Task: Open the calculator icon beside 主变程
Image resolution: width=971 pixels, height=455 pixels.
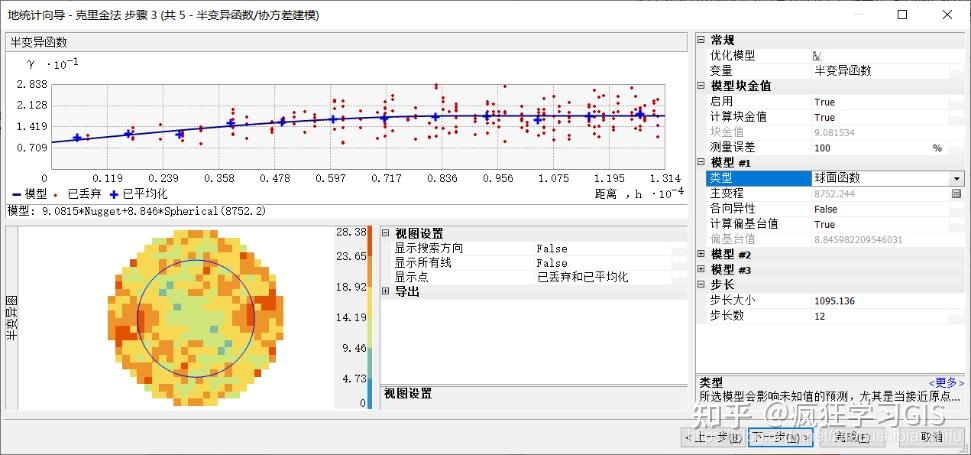Action: (956, 194)
